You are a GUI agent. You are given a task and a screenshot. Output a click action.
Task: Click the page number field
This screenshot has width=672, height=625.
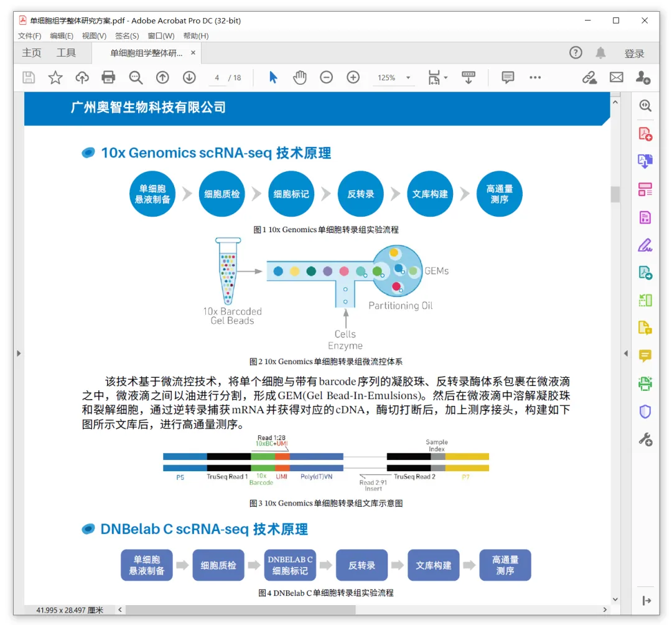[x=217, y=78]
